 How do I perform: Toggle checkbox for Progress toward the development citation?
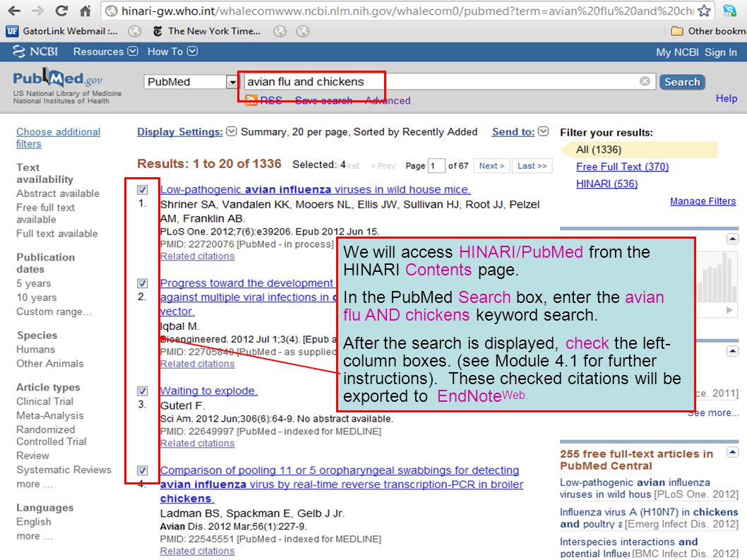(x=142, y=283)
